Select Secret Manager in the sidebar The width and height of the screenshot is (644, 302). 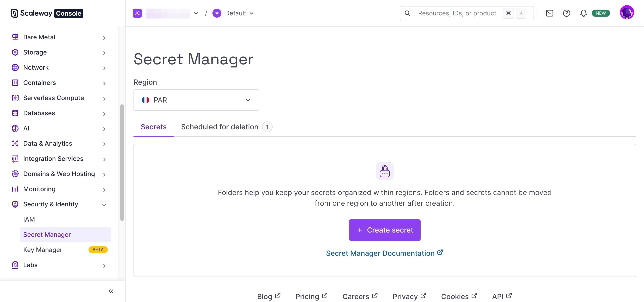coord(65,235)
